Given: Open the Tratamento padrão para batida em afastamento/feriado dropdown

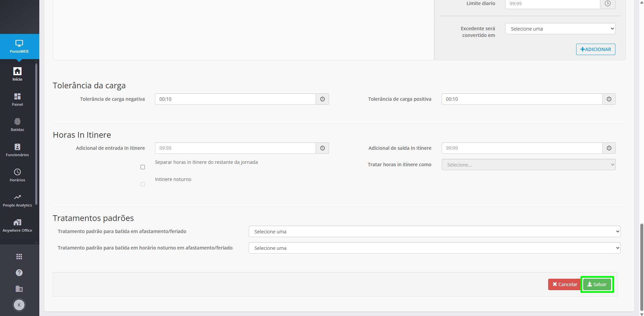Looking at the screenshot, I should [434, 231].
